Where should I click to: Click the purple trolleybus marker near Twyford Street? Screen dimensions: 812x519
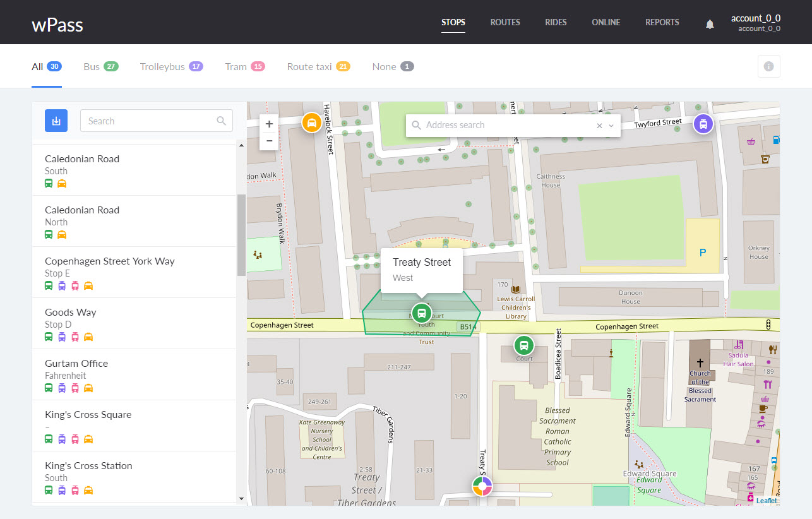pos(703,124)
